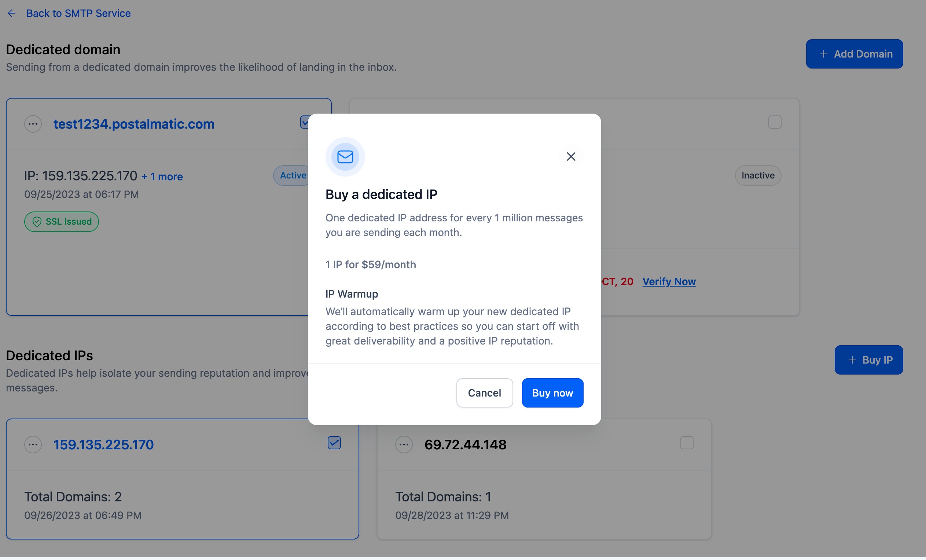Screen dimensions: 926x560
Task: Open options menu for IP 159.135.225.170
Action: [x=33, y=445]
